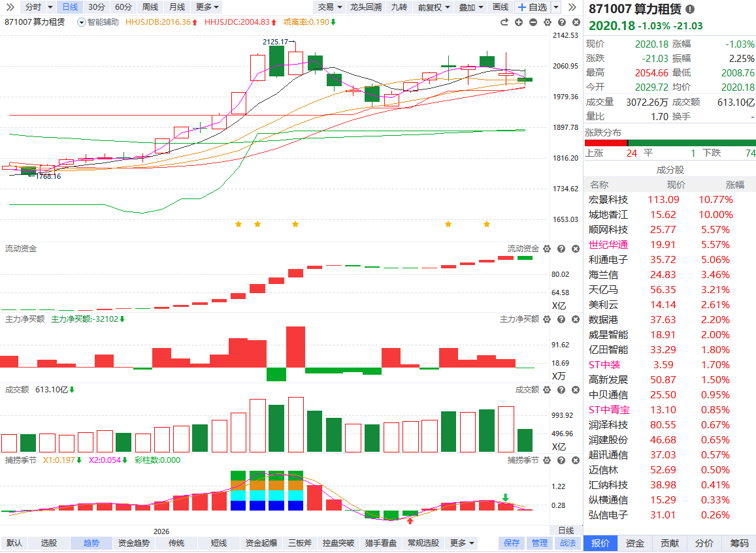The image size is (756, 553).
Task: Switch chart to 30分 period
Action: tap(96, 7)
